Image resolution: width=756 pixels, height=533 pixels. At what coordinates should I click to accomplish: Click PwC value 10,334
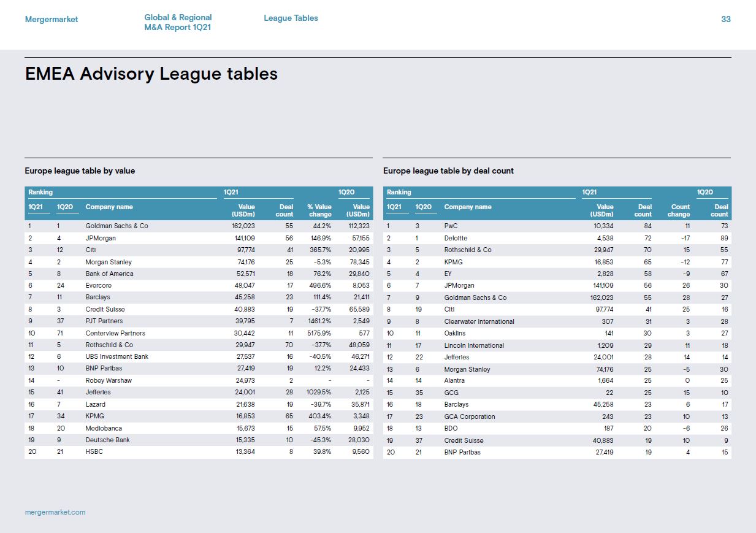[x=602, y=226]
